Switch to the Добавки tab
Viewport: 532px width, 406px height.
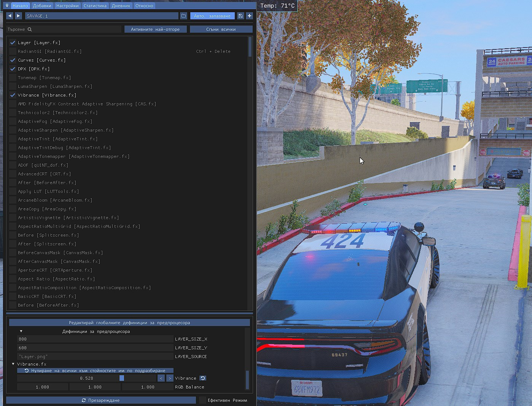pos(42,6)
